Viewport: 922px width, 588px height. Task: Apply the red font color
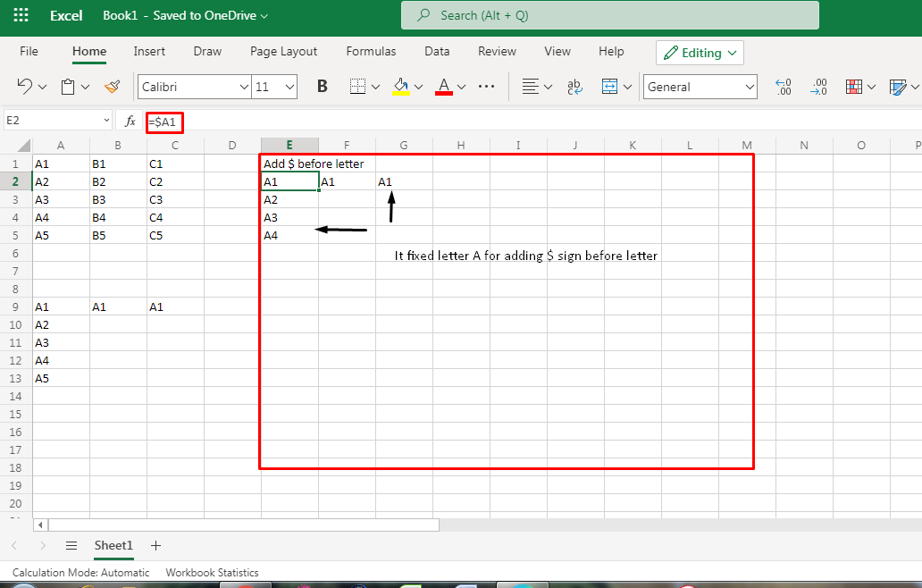click(444, 87)
